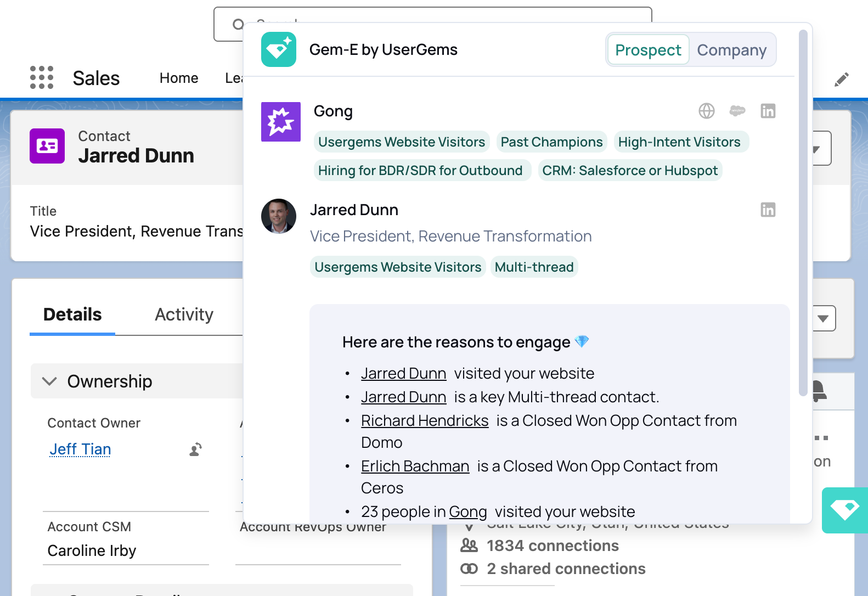
Task: Open the Richard Hendricks link
Action: pyautogui.click(x=425, y=420)
